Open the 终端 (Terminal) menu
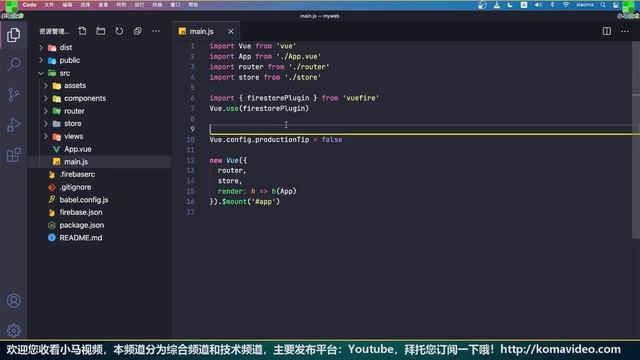 (x=157, y=5)
